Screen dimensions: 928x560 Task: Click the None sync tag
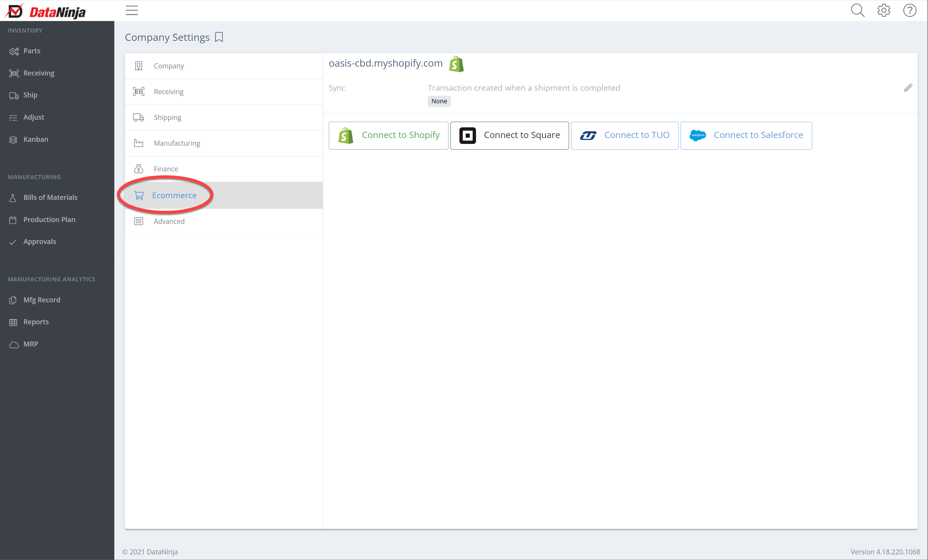click(x=439, y=101)
